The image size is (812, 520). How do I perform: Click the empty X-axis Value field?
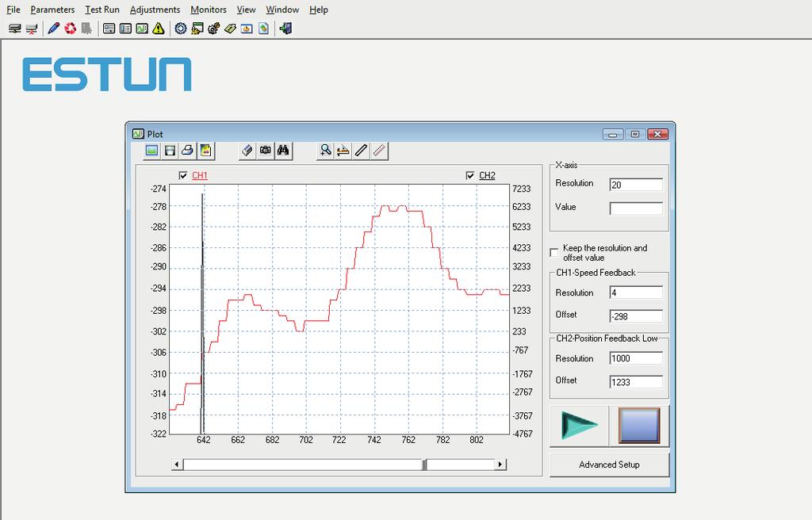[x=636, y=208]
